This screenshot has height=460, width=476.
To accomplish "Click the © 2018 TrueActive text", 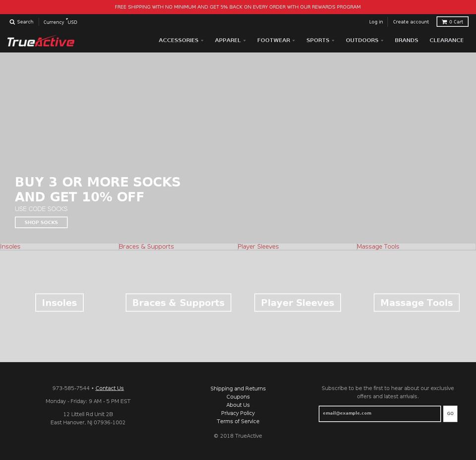I will tap(238, 436).
